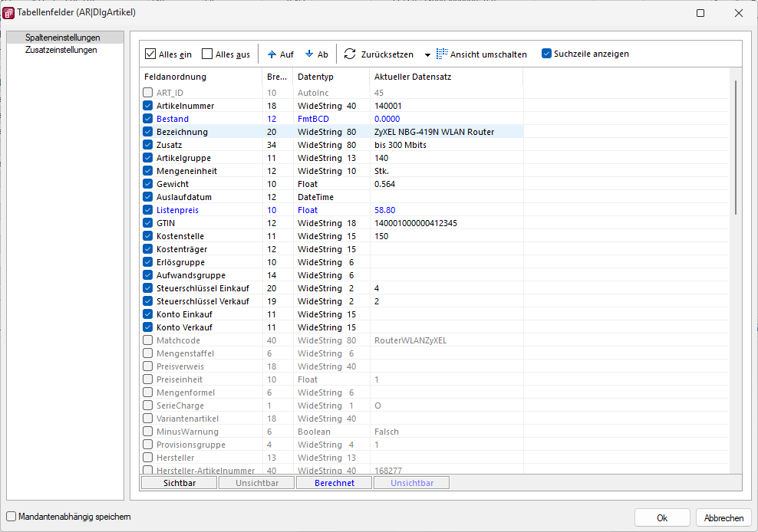
Task: Click the Alles aus empty box icon
Action: pyautogui.click(x=207, y=54)
